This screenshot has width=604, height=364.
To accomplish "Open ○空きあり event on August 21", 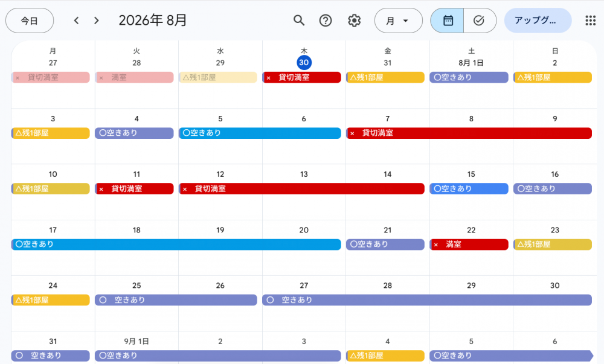I will coord(385,244).
